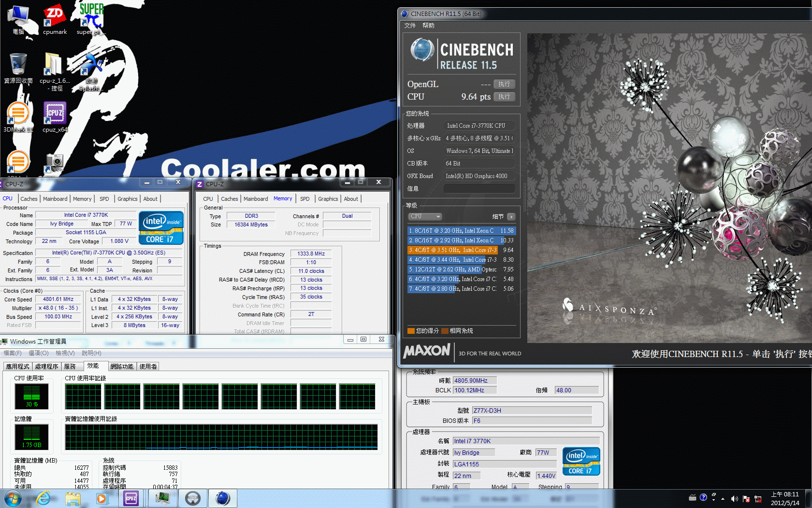Select highlighted 4C/8T 3.51 GHz result row
The width and height of the screenshot is (812, 508).
462,250
